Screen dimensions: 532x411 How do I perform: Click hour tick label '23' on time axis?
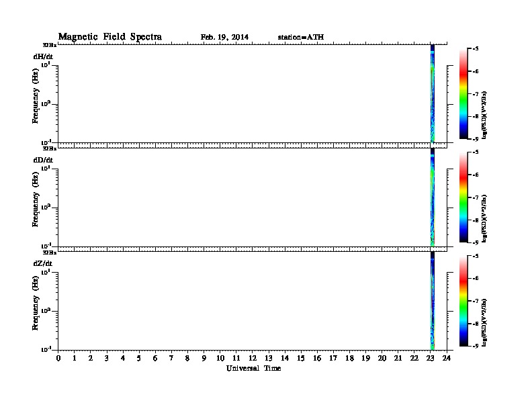(x=431, y=358)
